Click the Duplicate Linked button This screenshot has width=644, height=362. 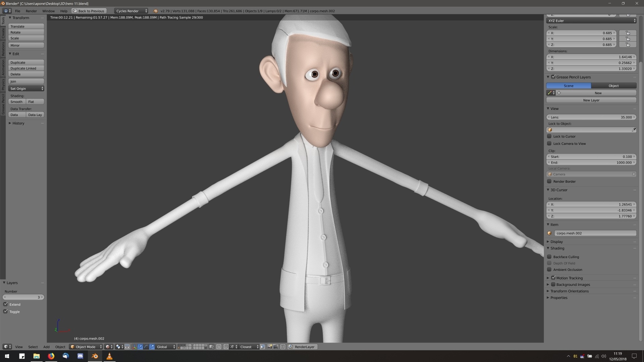point(26,68)
